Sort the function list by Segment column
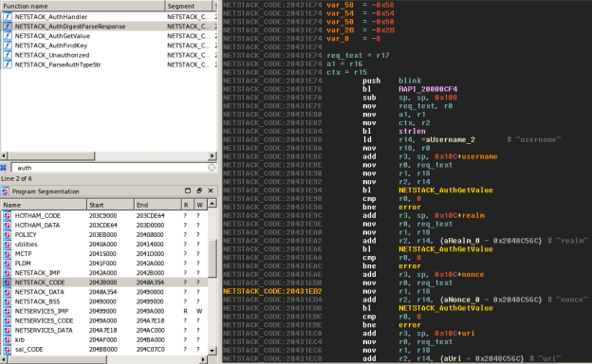The height and width of the screenshot is (364, 592). tap(189, 6)
